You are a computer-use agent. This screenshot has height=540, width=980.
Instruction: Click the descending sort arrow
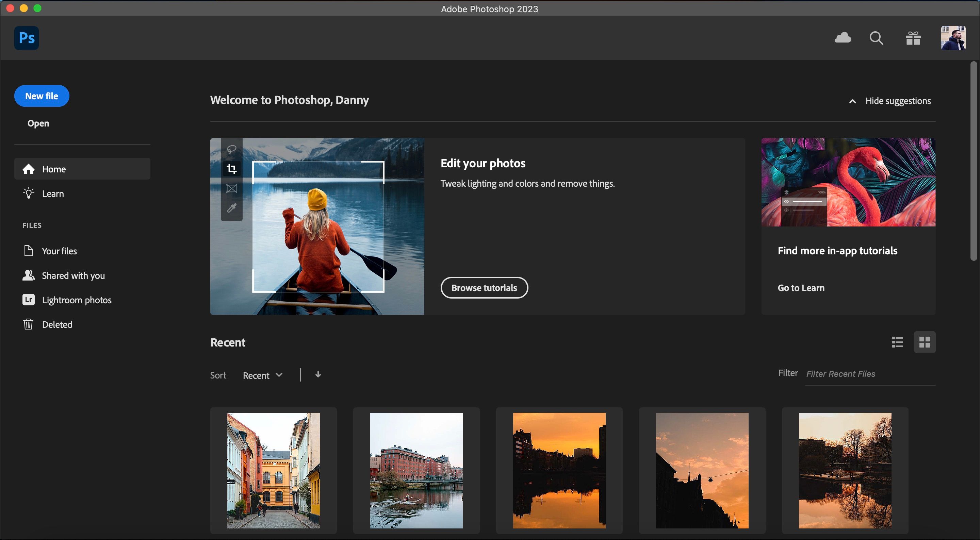(317, 374)
